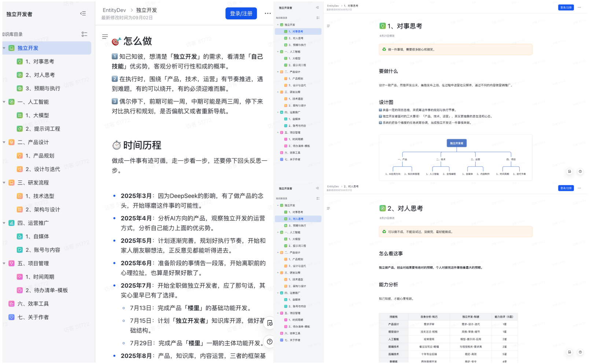The image size is (590, 364).
Task: Select 七、关于作者 in the large sidebar tree
Action: click(33, 317)
